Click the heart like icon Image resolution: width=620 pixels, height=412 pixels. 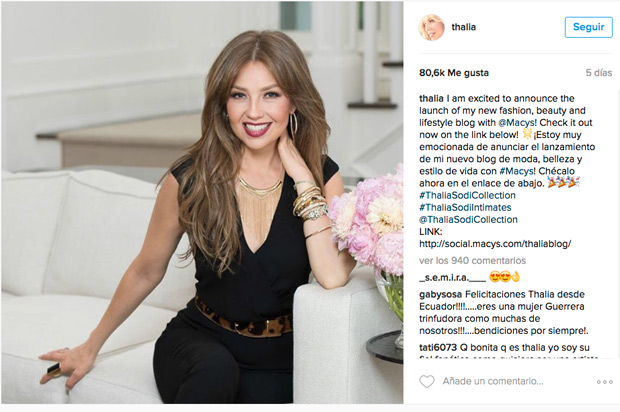[427, 381]
